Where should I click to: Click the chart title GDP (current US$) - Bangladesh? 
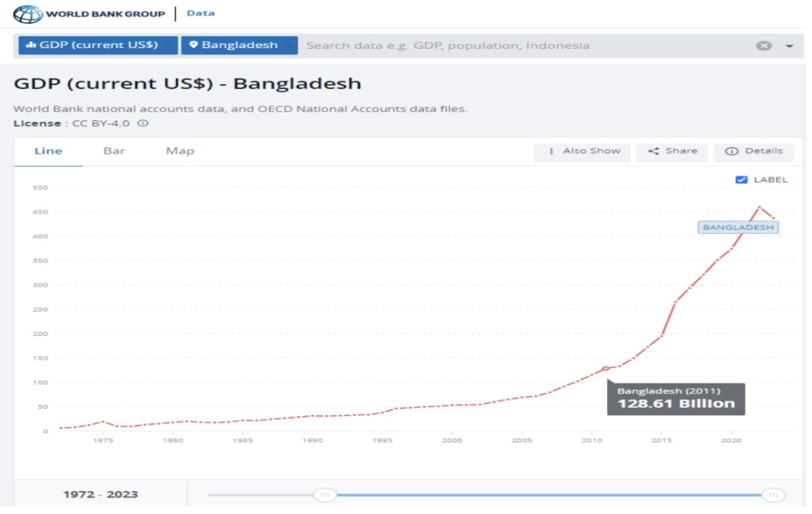tap(187, 84)
